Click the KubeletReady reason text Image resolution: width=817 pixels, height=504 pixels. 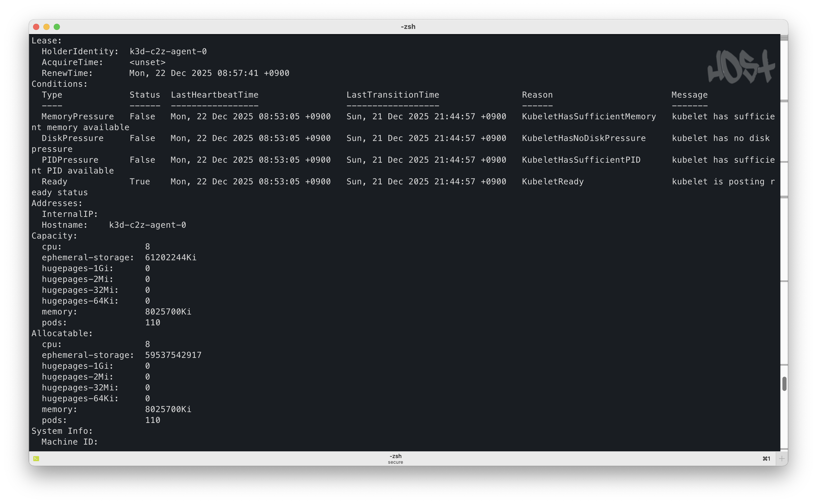coord(553,181)
